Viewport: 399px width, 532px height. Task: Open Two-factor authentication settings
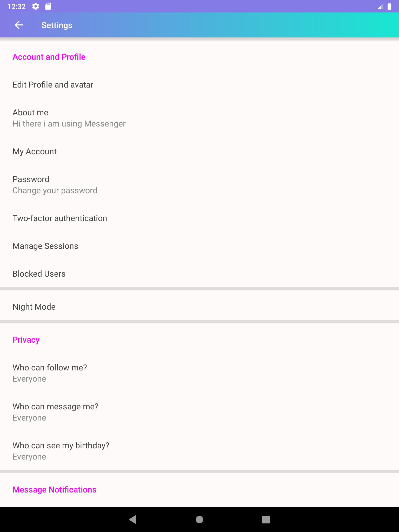(60, 218)
